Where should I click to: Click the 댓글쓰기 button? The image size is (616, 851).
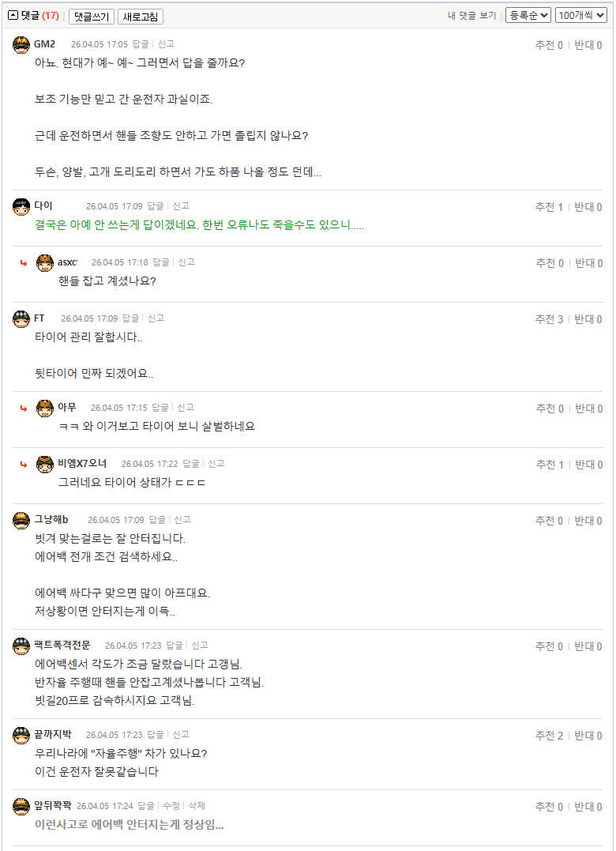tap(92, 17)
